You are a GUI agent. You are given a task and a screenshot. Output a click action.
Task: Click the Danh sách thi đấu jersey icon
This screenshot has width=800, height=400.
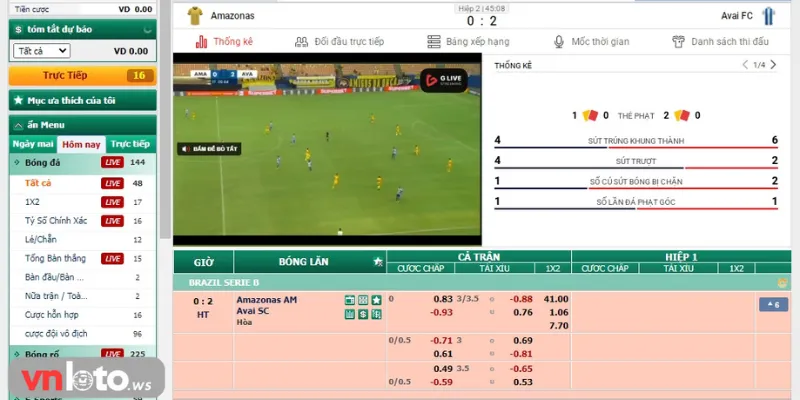pyautogui.click(x=678, y=42)
